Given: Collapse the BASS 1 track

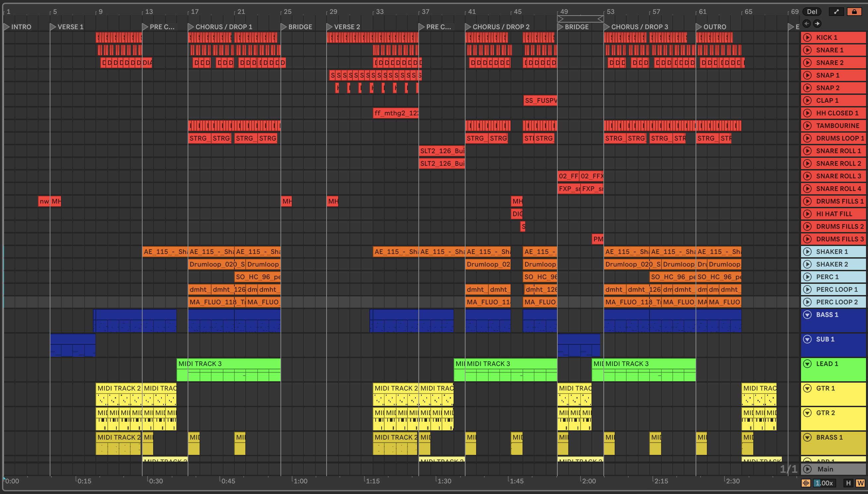Looking at the screenshot, I should pyautogui.click(x=807, y=314).
